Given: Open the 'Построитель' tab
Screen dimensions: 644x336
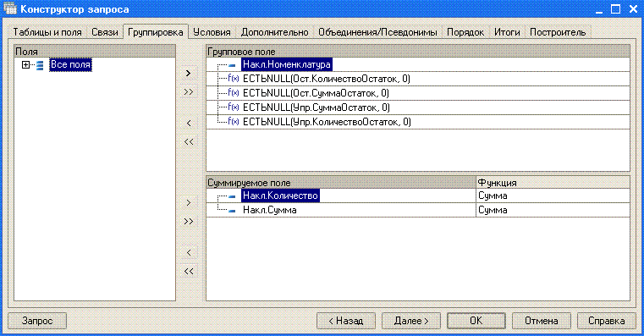Looking at the screenshot, I should click(558, 32).
